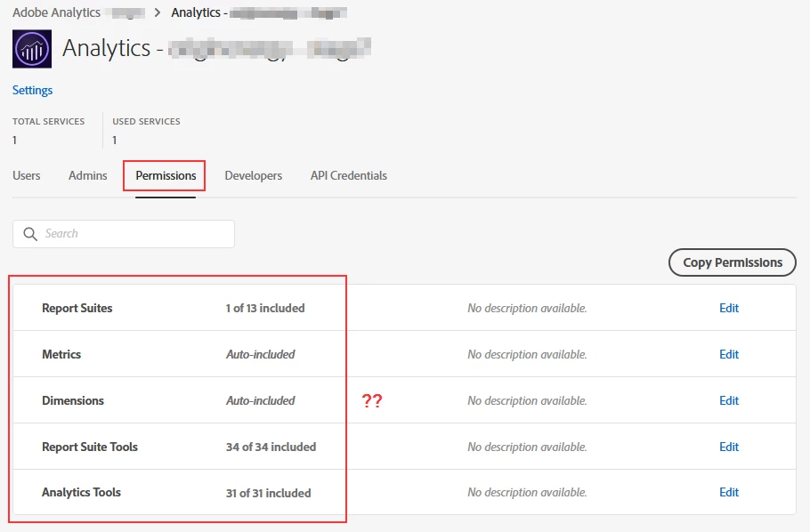Select the Metrics row label

(61, 354)
